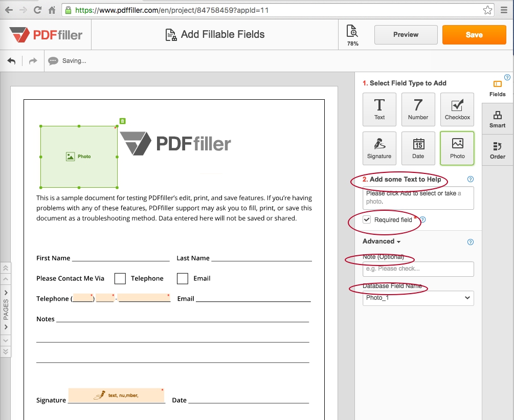Select the middle telephone number field
514x420 pixels.
(x=105, y=297)
